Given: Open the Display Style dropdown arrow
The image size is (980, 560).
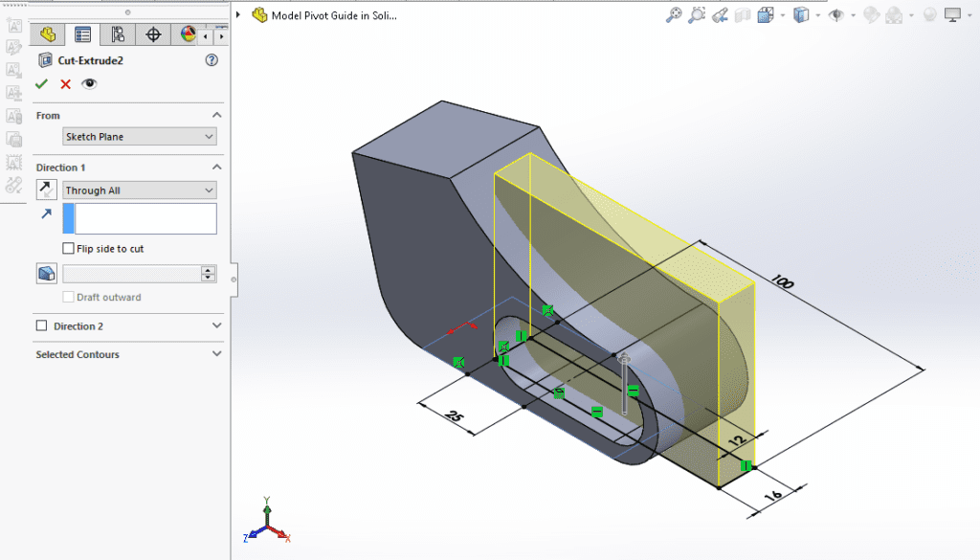Looking at the screenshot, I should pos(817,15).
